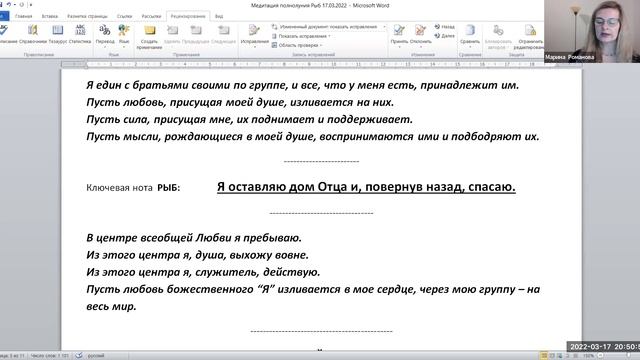Open the blue File menu button
This screenshot has width=640, height=360.
4,16
